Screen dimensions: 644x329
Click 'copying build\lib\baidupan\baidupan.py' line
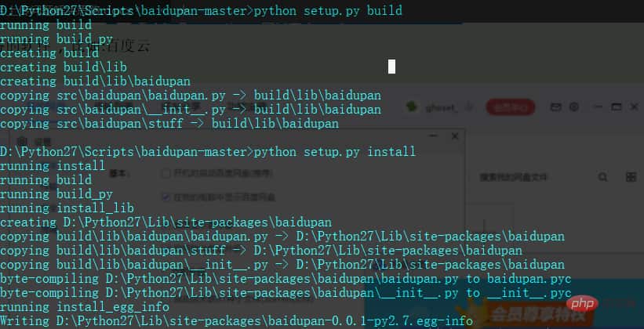click(282, 237)
